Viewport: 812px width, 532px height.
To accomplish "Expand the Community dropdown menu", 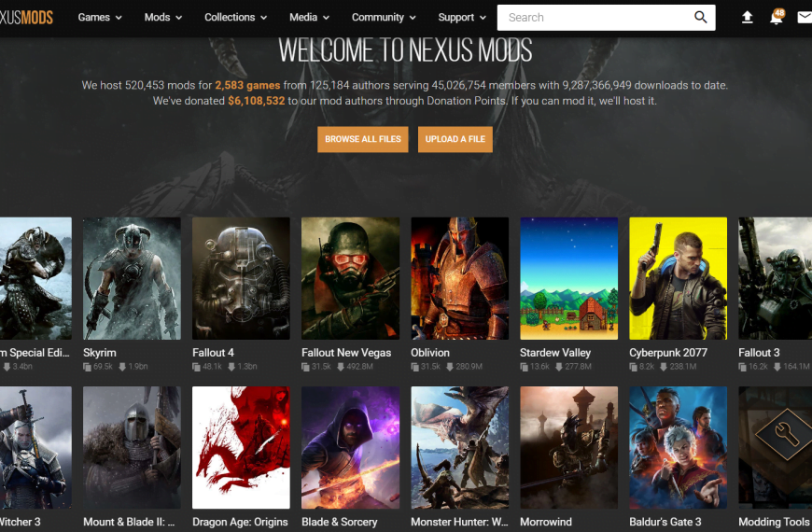I will [x=384, y=17].
